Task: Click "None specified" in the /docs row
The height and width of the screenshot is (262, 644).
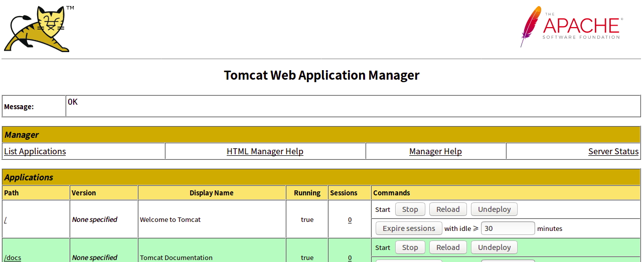Action: coord(94,257)
